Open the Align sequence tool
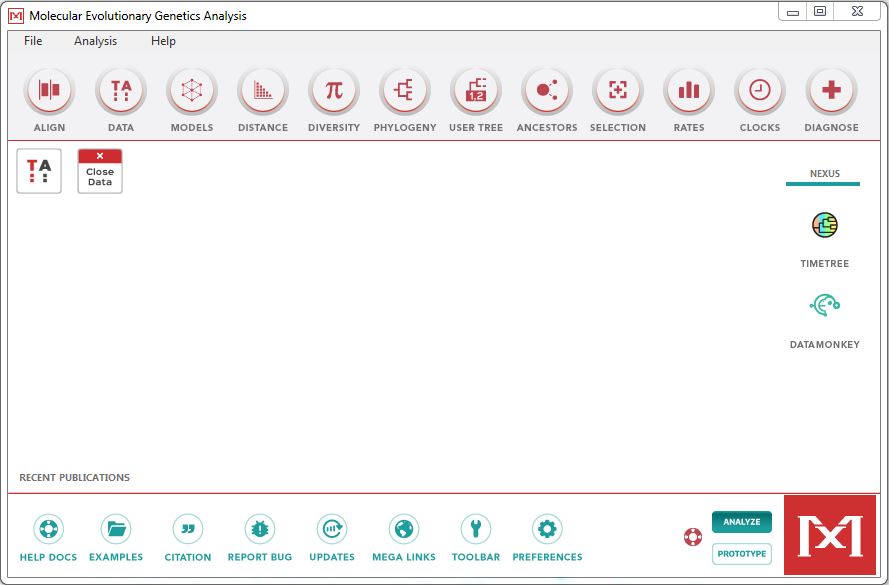Viewport: 889px width, 585px height. click(x=49, y=92)
